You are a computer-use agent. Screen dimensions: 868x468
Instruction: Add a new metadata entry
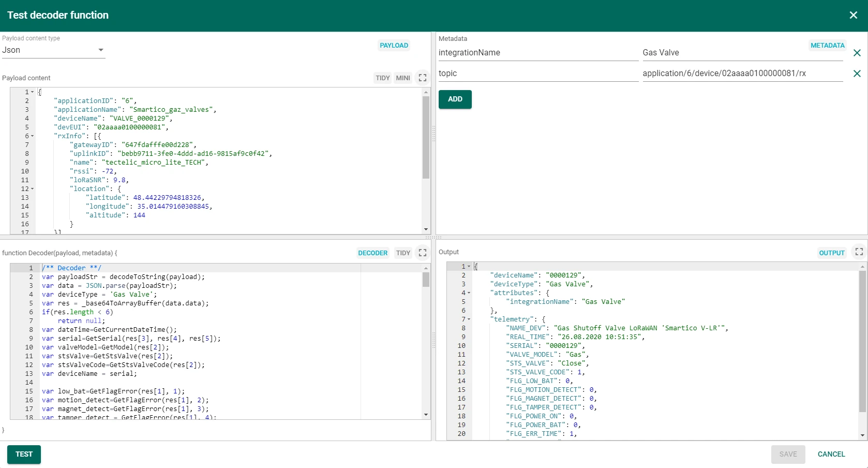tap(455, 99)
